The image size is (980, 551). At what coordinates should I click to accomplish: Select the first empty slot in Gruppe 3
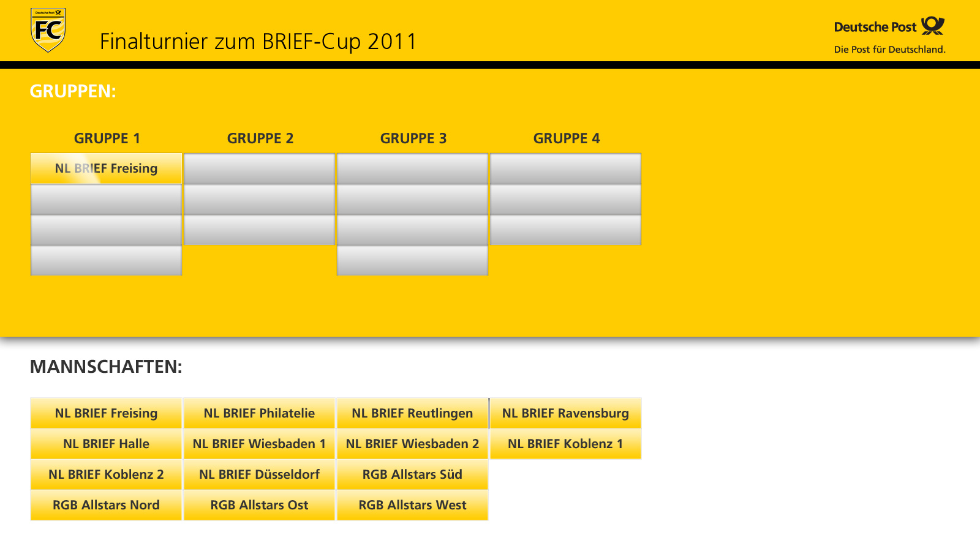tap(412, 168)
